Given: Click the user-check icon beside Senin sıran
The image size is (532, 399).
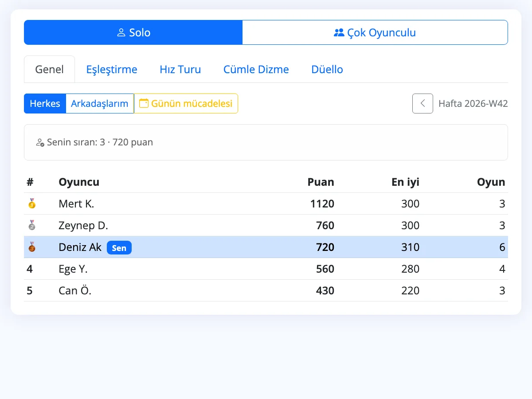Looking at the screenshot, I should 40,143.
